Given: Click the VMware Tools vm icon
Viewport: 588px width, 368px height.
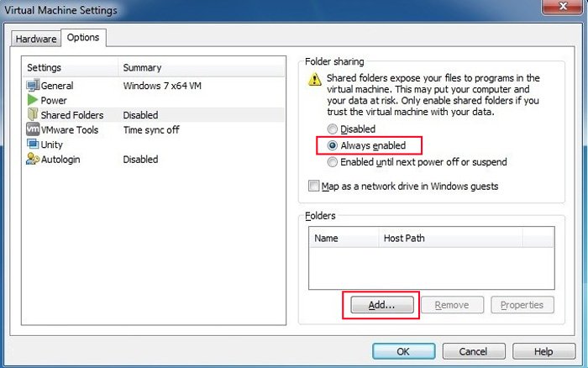Looking at the screenshot, I should [x=33, y=129].
